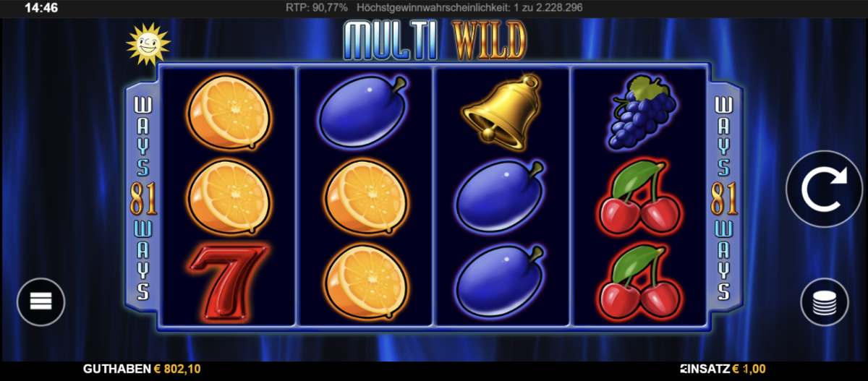The image size is (868, 381).
Task: Spin the reels with the circular arrow button
Action: pos(823,189)
